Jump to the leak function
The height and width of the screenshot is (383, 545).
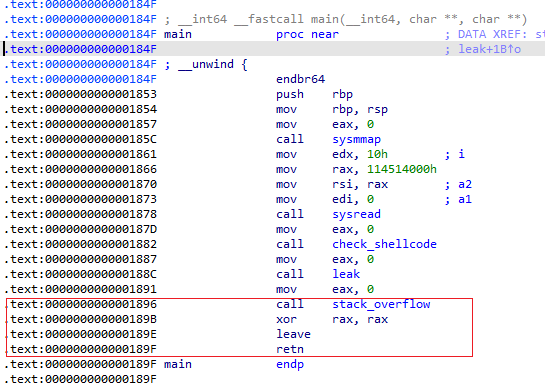[346, 274]
